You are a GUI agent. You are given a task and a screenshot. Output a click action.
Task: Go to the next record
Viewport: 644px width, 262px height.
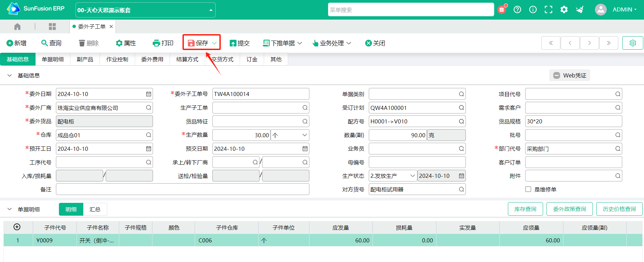(x=589, y=43)
